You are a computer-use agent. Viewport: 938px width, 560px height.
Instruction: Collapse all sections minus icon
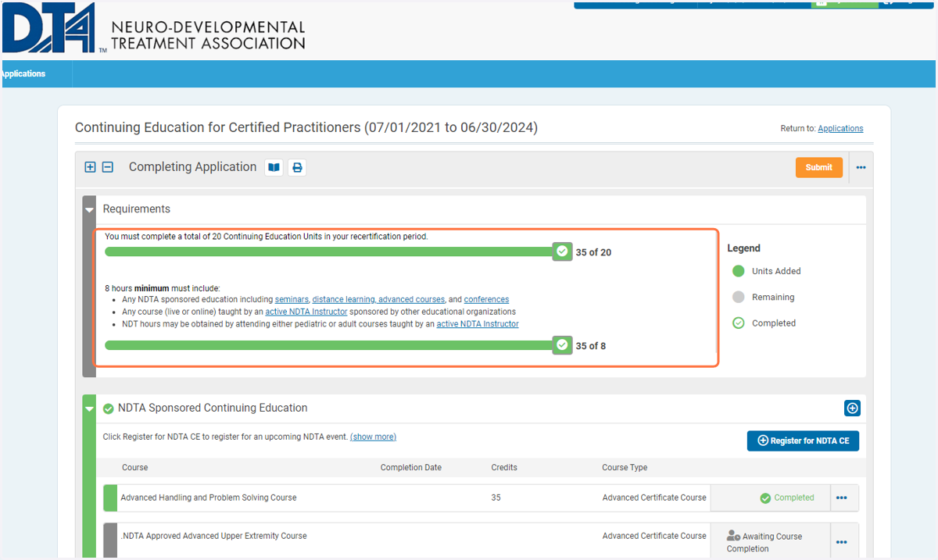pyautogui.click(x=108, y=167)
